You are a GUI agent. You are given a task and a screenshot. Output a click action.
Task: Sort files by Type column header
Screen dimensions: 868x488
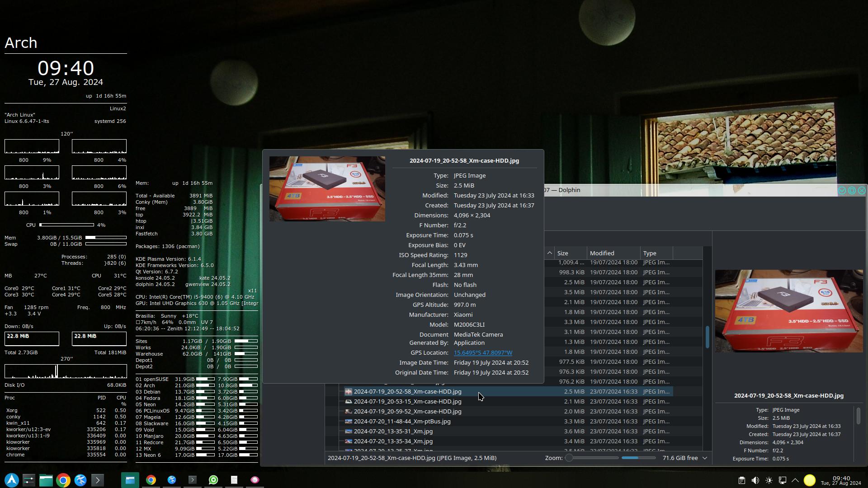coord(650,253)
